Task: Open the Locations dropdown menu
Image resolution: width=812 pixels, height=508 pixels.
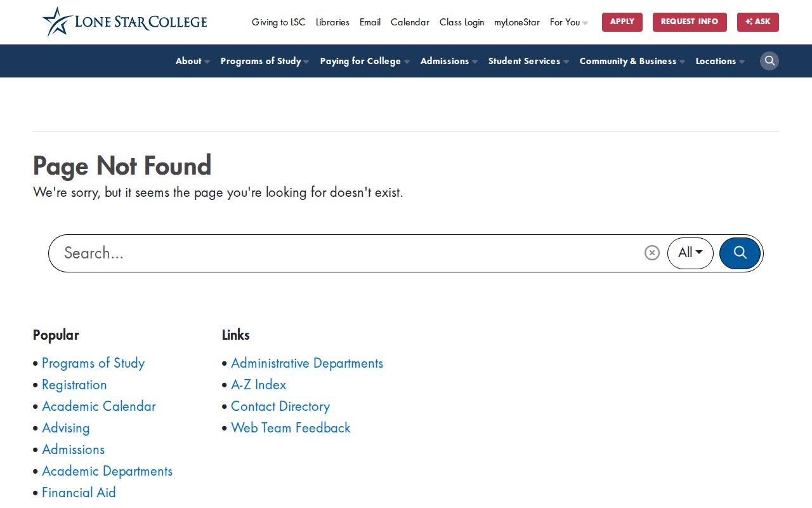Action: click(x=719, y=61)
